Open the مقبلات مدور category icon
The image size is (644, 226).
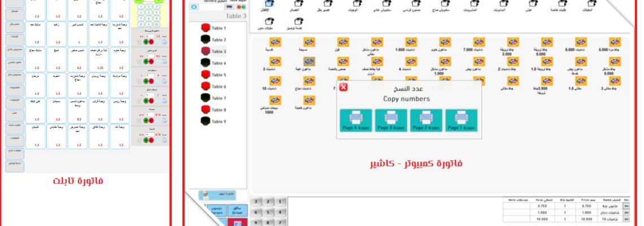tap(265, 24)
